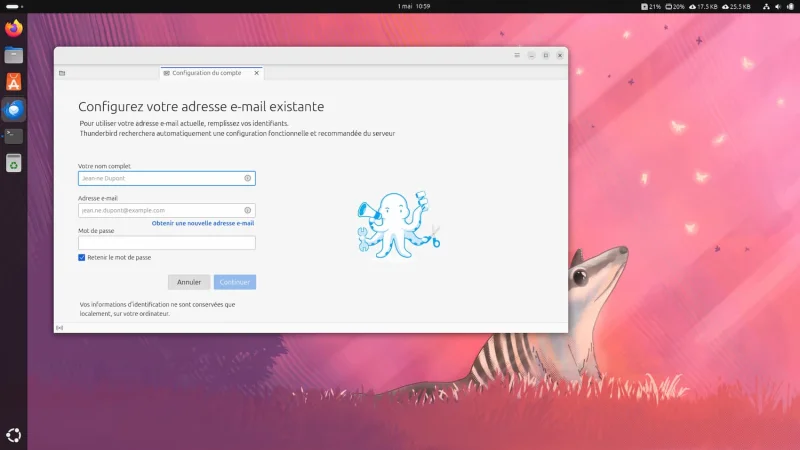
Task: Click the Annuler button
Action: pyautogui.click(x=189, y=282)
